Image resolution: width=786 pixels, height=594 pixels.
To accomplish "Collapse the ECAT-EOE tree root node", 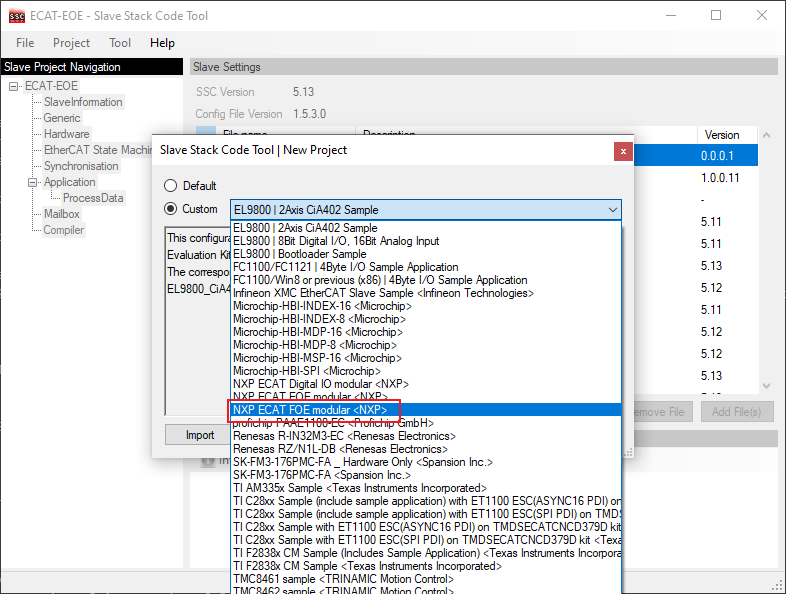I will 14,86.
